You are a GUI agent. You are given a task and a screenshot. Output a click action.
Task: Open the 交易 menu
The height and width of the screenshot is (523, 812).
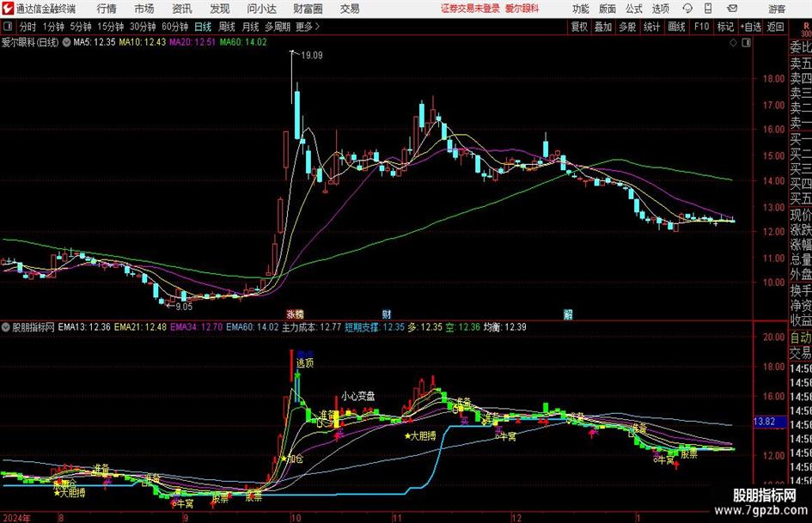click(350, 9)
